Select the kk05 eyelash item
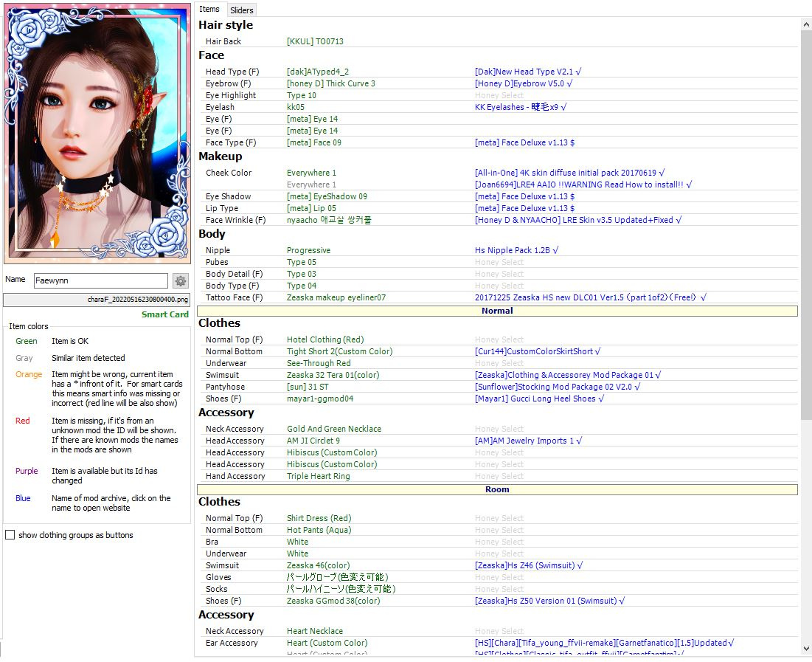 (296, 107)
